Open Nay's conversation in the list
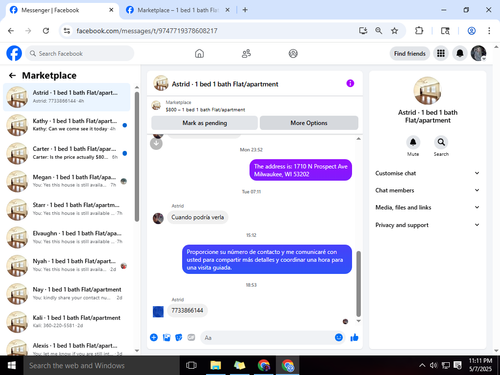The image size is (500, 375). [67, 294]
